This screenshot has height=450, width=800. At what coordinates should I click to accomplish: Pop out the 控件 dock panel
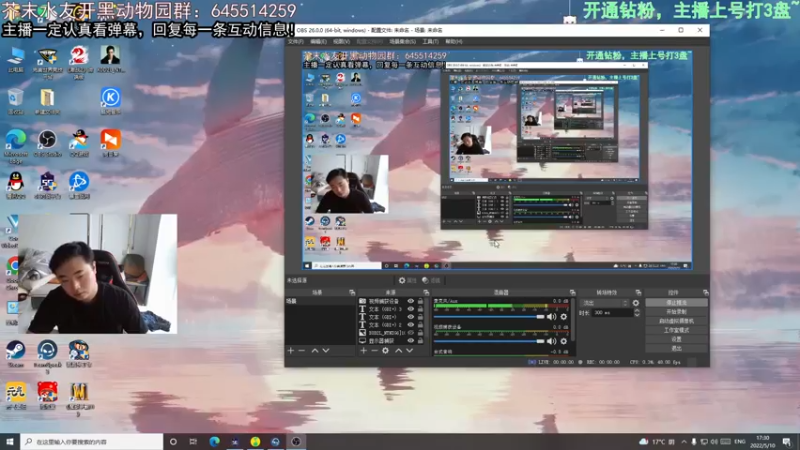(706, 292)
